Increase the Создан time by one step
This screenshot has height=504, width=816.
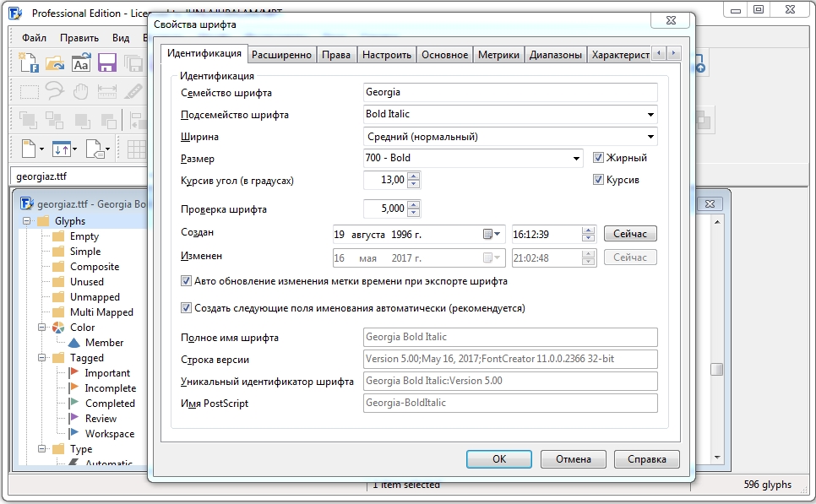pyautogui.click(x=588, y=230)
